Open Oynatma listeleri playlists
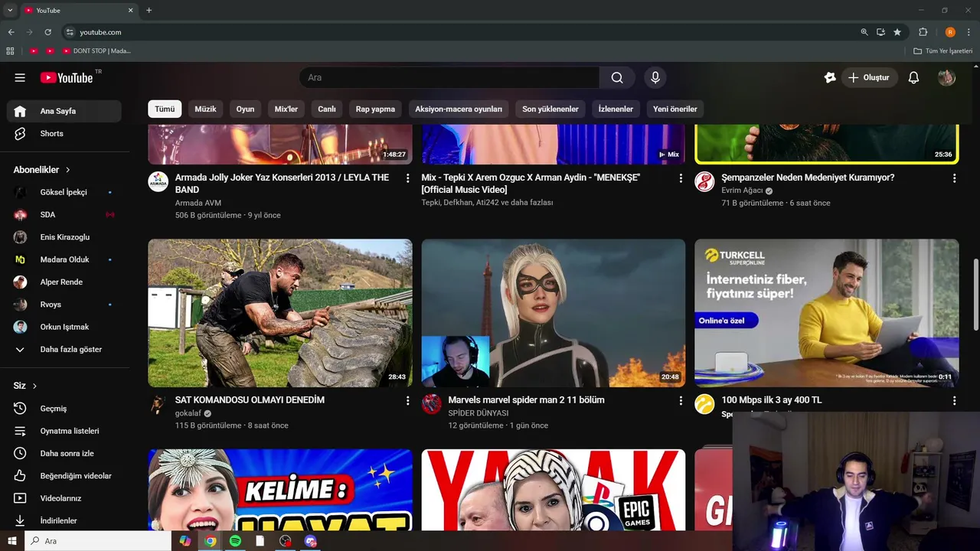 click(x=64, y=431)
